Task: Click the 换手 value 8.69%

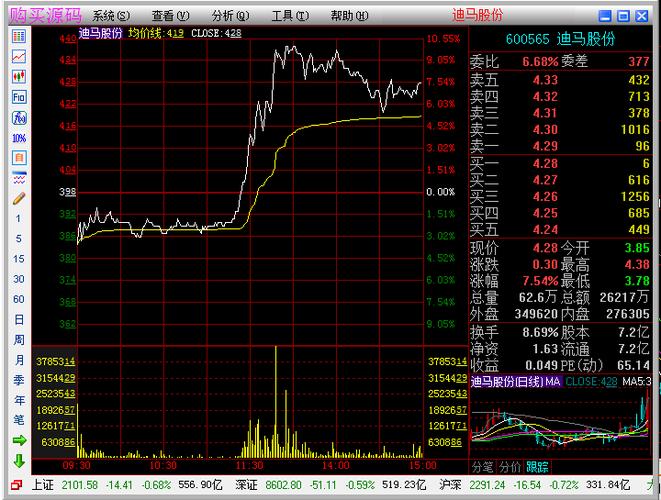Action: (540, 332)
